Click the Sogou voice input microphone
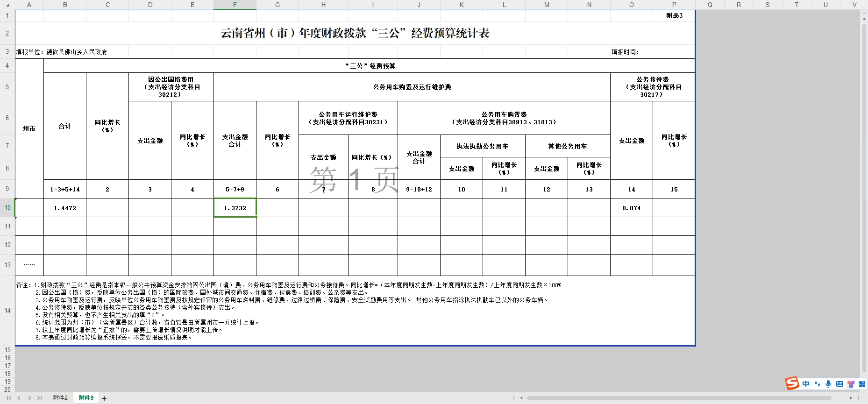 tap(828, 384)
